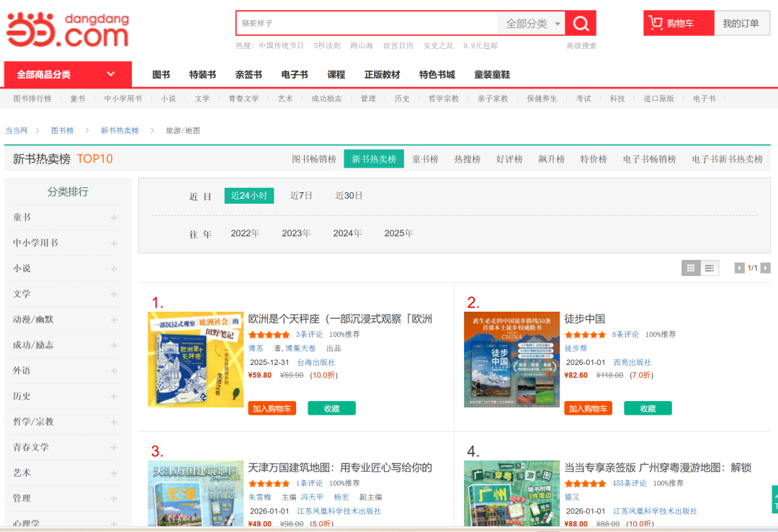
Task: Expand 小说 category plus icon
Action: coord(114,269)
